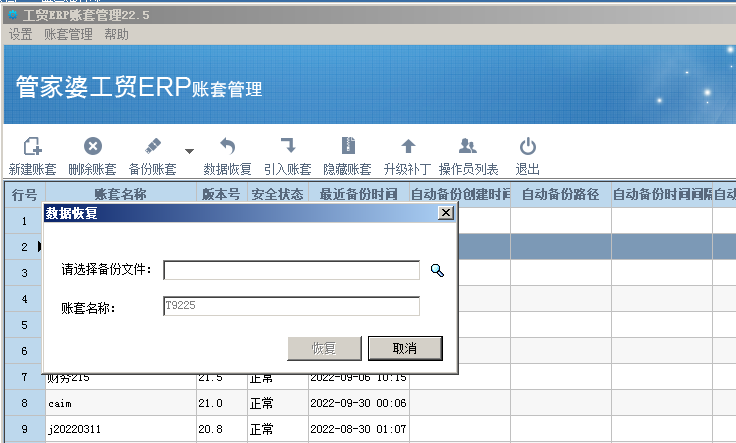Click the 隐藏账套 toolbar icon
The width and height of the screenshot is (736, 443).
[x=348, y=146]
